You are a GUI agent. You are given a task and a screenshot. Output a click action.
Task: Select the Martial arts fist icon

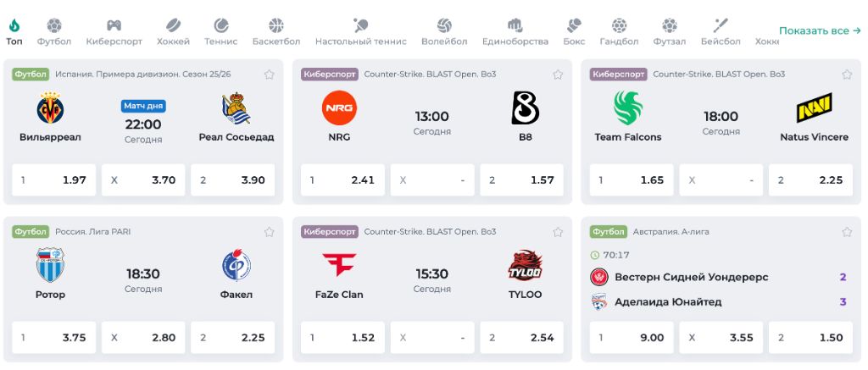(x=515, y=25)
